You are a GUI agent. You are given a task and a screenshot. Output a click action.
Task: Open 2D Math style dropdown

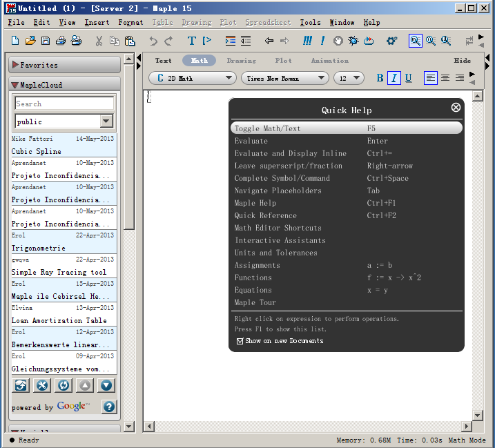pyautogui.click(x=192, y=78)
